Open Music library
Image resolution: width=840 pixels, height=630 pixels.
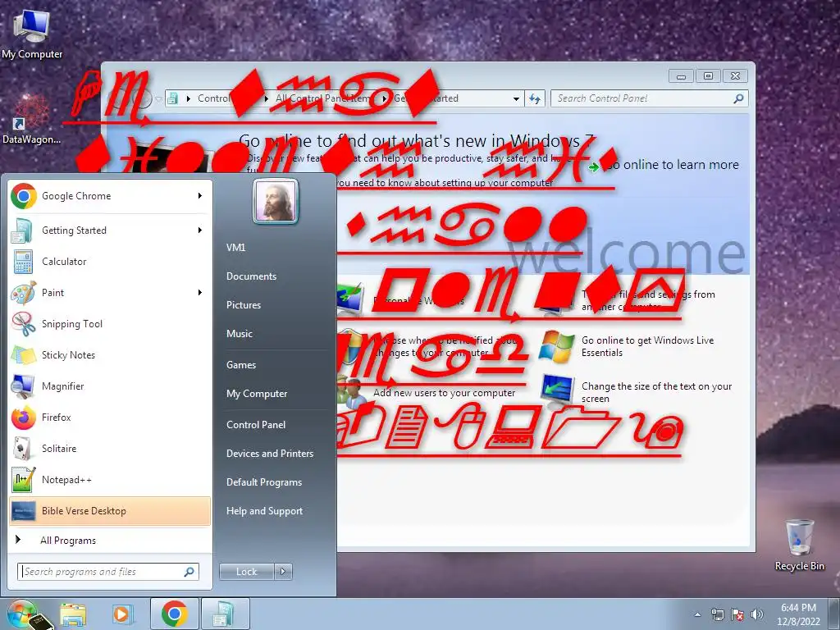coord(240,334)
